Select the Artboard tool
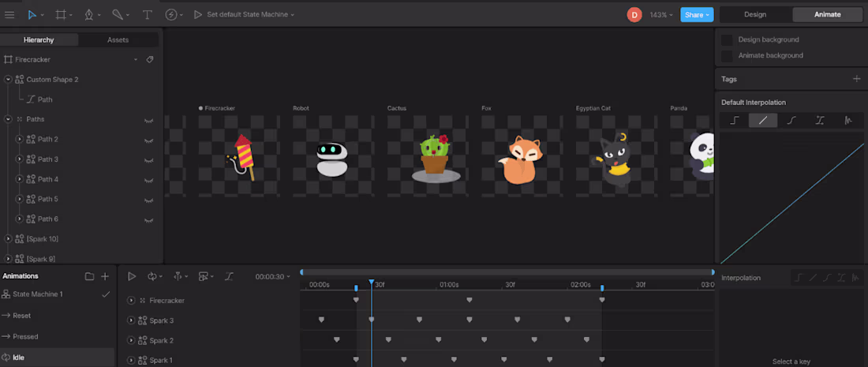The image size is (868, 367). 61,15
